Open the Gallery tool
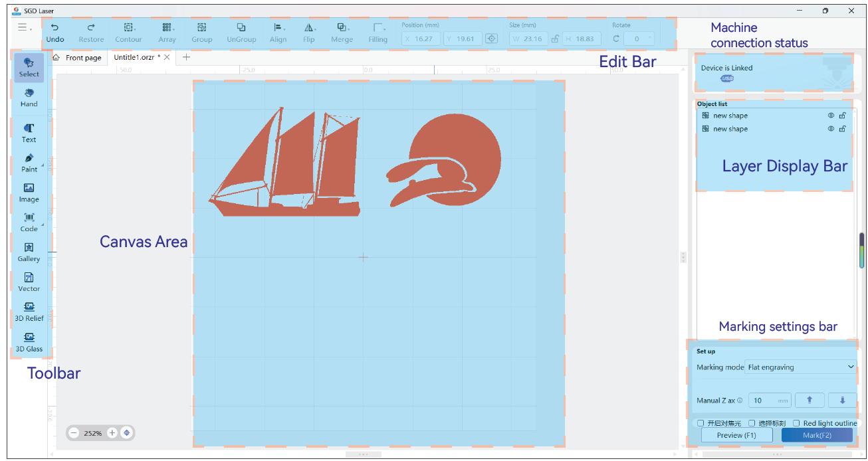Screen dimensions: 868x461 coord(29,252)
